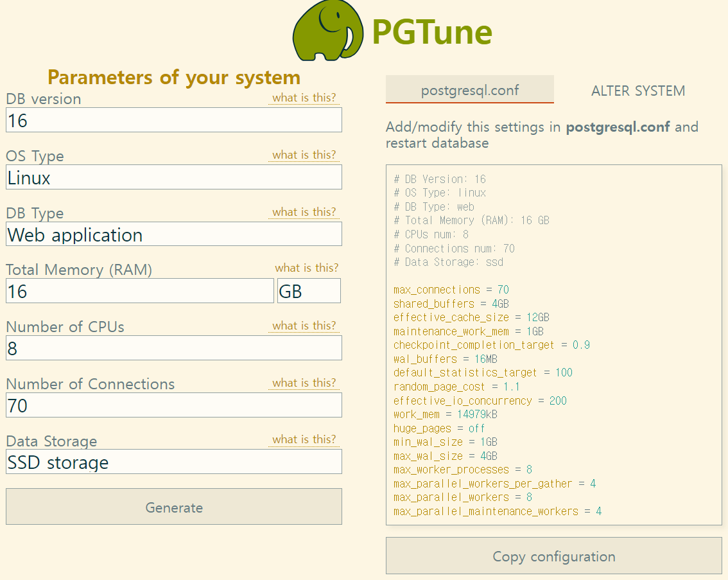
Task: Click the 'huge_pages = off' line
Action: click(439, 428)
